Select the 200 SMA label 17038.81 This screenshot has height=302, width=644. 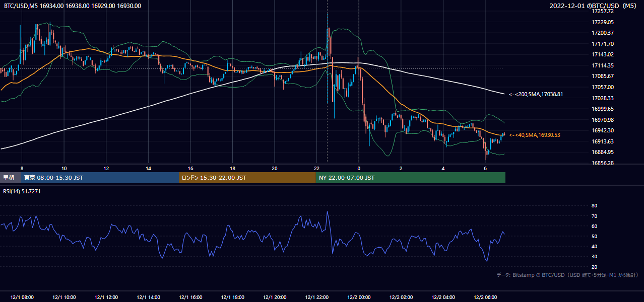click(x=536, y=94)
